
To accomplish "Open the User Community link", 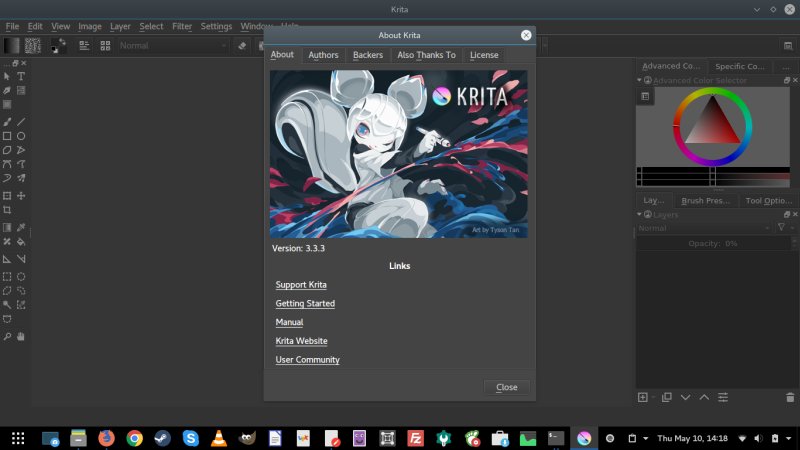I will tap(308, 360).
